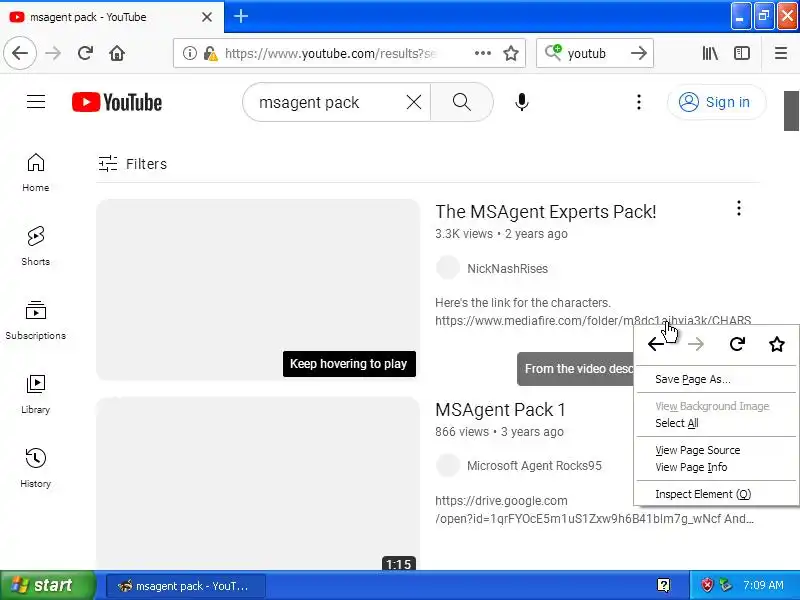Bookmark this page with address bar star

click(x=511, y=53)
